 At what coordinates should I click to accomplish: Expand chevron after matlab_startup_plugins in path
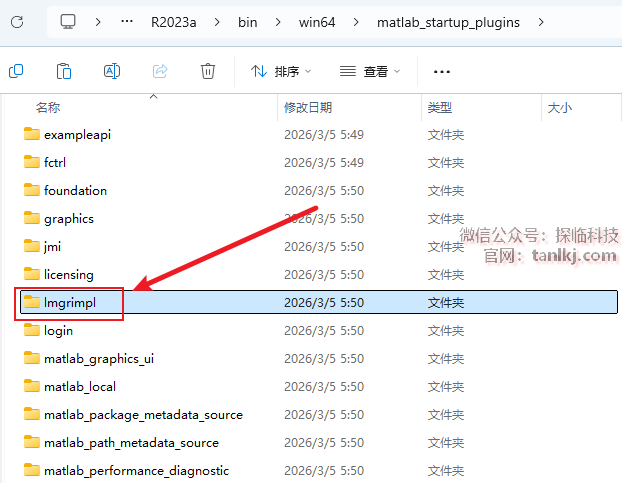coord(541,21)
